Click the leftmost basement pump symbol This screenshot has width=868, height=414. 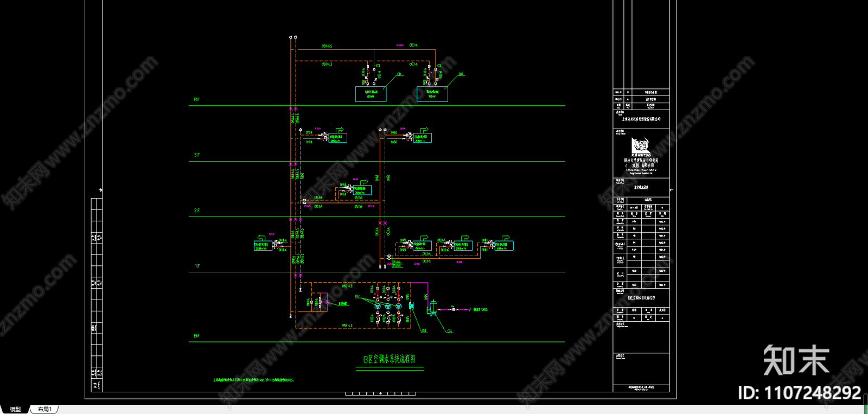pyautogui.click(x=378, y=307)
